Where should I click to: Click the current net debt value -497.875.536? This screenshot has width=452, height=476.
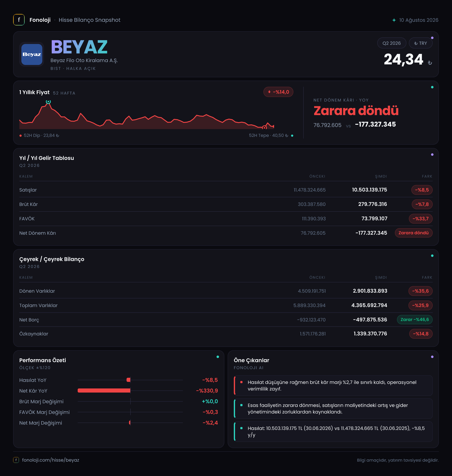point(370,320)
